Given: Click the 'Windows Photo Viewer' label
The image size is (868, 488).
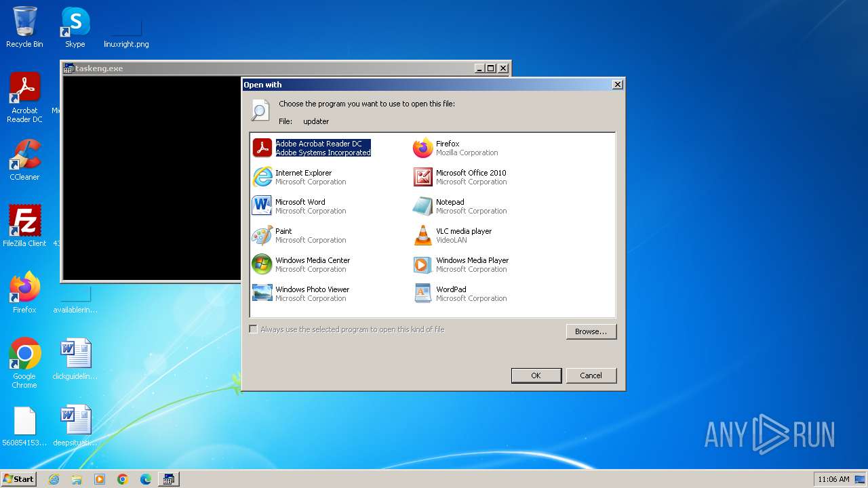Looking at the screenshot, I should tap(313, 289).
